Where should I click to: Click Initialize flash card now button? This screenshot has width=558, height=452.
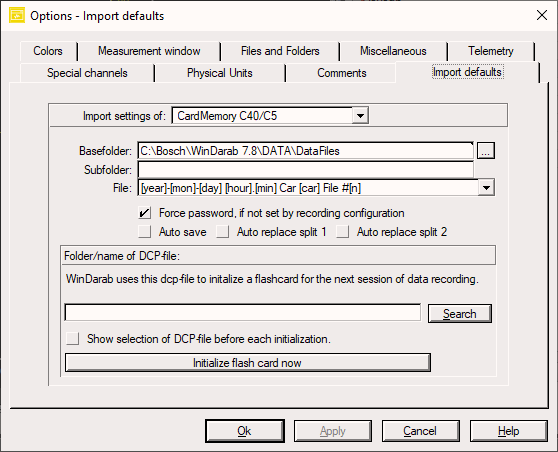click(248, 363)
